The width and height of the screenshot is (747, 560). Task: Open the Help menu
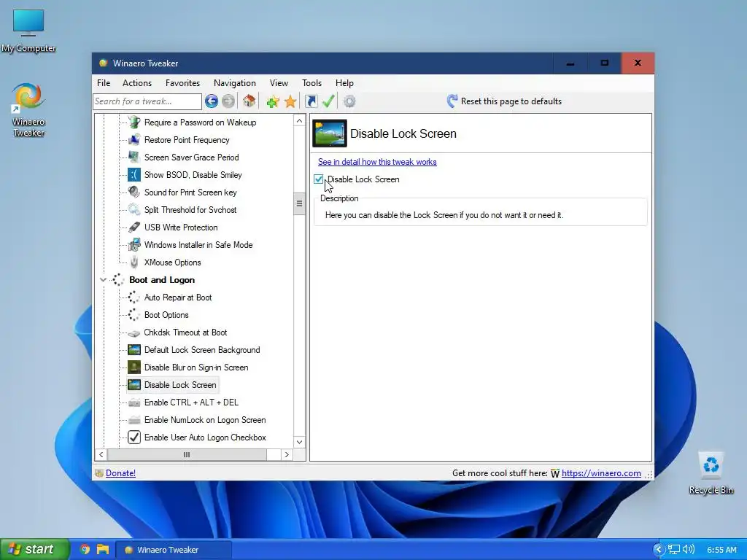pyautogui.click(x=344, y=83)
